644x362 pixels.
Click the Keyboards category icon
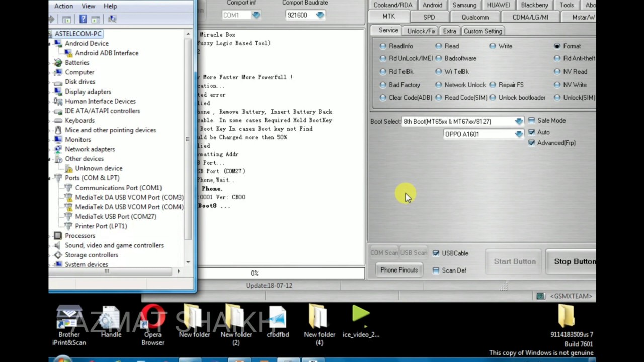coord(58,120)
